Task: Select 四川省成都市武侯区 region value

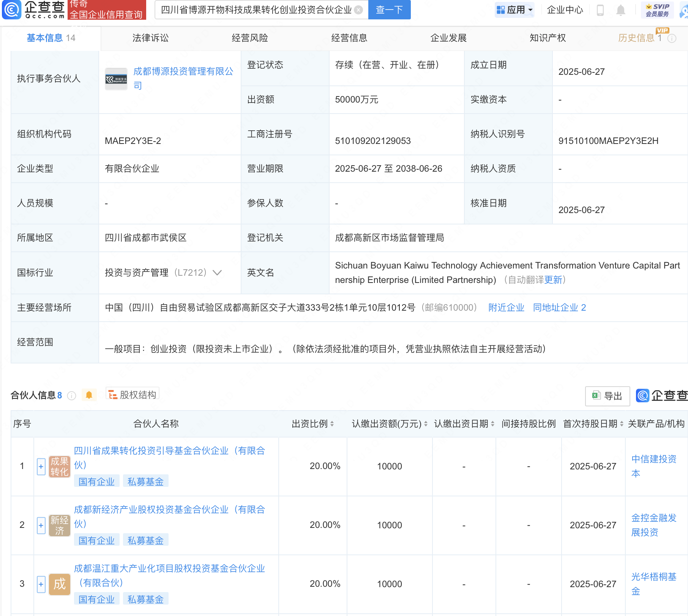Action: (x=146, y=238)
